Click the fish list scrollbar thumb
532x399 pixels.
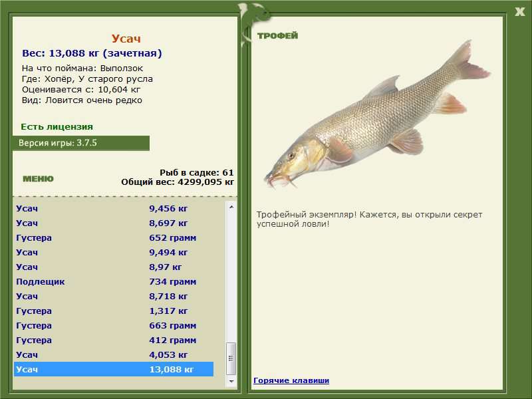231,359
